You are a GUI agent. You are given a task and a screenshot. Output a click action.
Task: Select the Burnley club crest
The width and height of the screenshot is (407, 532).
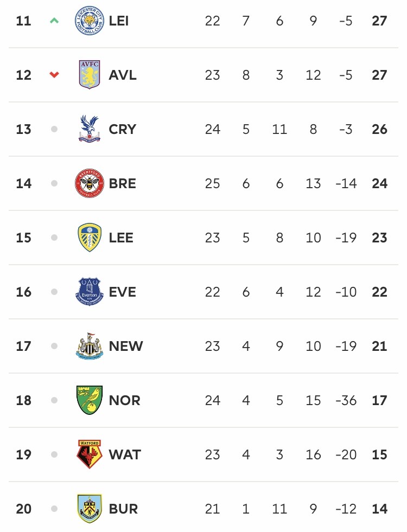pyautogui.click(x=90, y=509)
